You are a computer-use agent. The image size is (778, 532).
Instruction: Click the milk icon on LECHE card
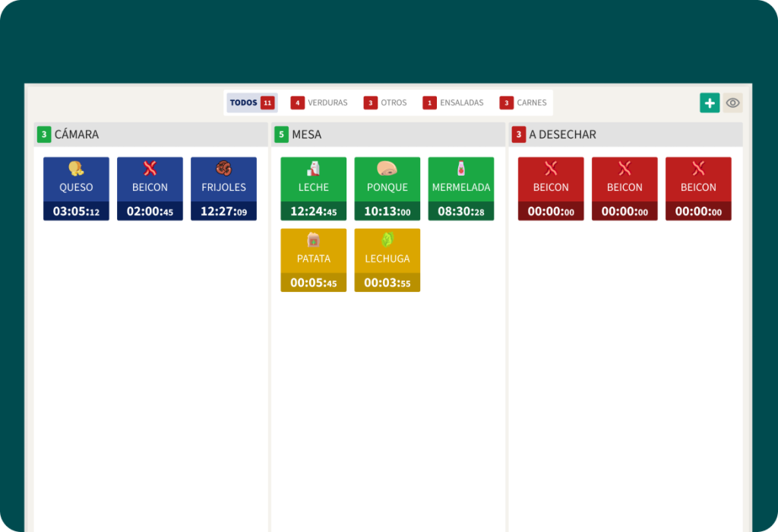[313, 169]
